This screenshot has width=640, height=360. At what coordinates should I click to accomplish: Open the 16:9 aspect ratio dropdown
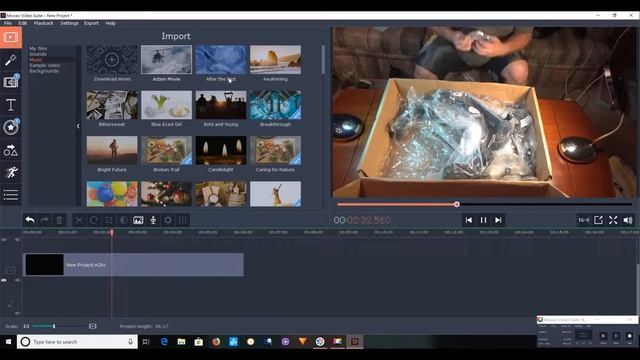point(583,220)
